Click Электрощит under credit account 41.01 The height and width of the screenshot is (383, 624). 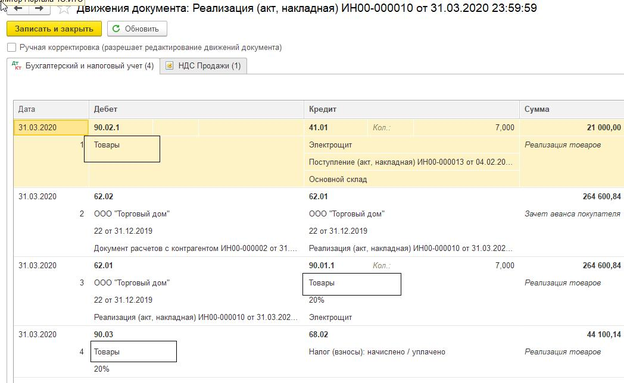point(330,145)
